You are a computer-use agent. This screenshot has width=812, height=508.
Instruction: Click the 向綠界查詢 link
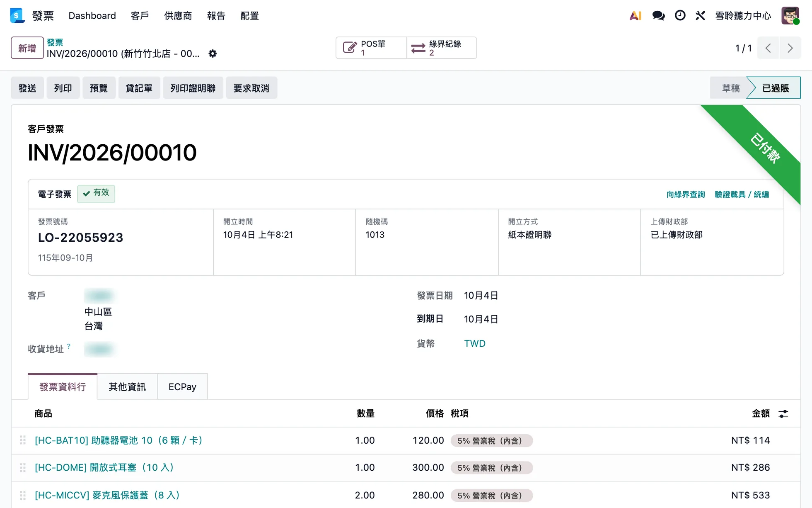click(686, 194)
